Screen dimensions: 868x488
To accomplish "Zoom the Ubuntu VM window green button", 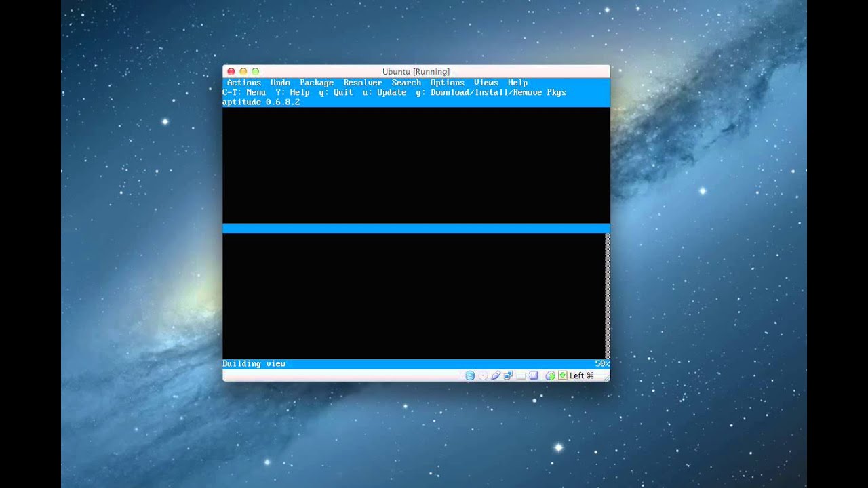I will click(255, 71).
